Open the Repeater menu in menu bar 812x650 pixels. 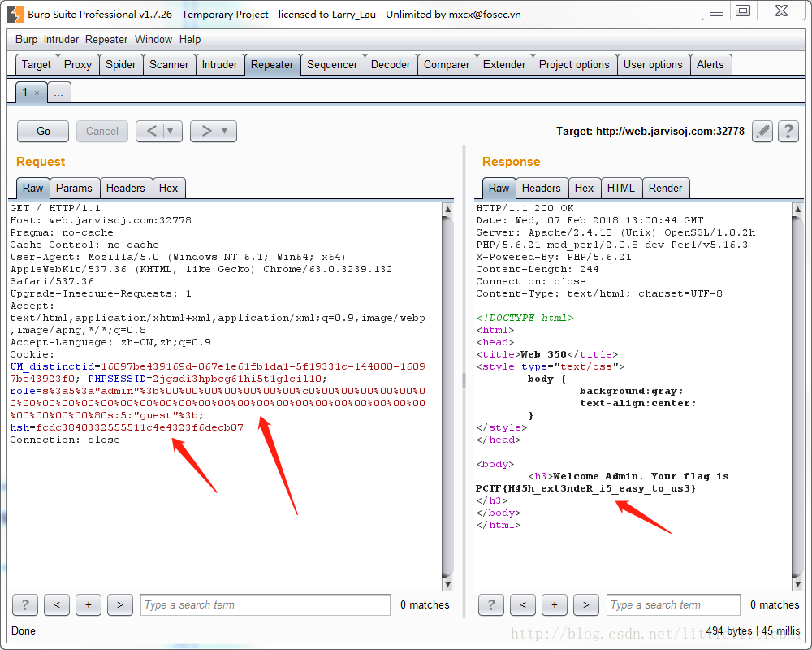pos(106,39)
